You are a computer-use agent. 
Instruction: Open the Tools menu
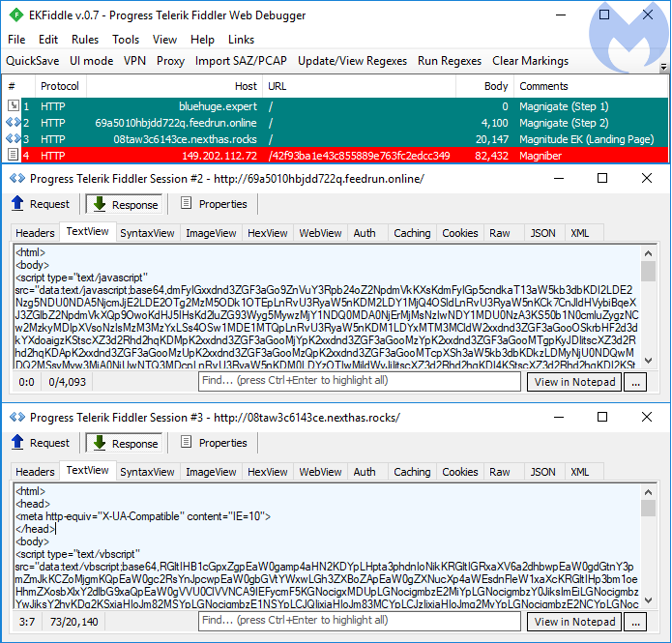click(x=126, y=40)
